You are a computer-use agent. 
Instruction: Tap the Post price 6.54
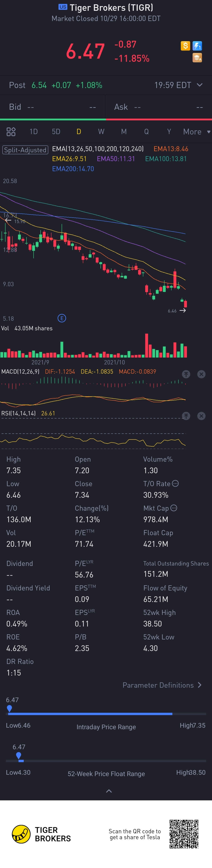pyautogui.click(x=39, y=85)
